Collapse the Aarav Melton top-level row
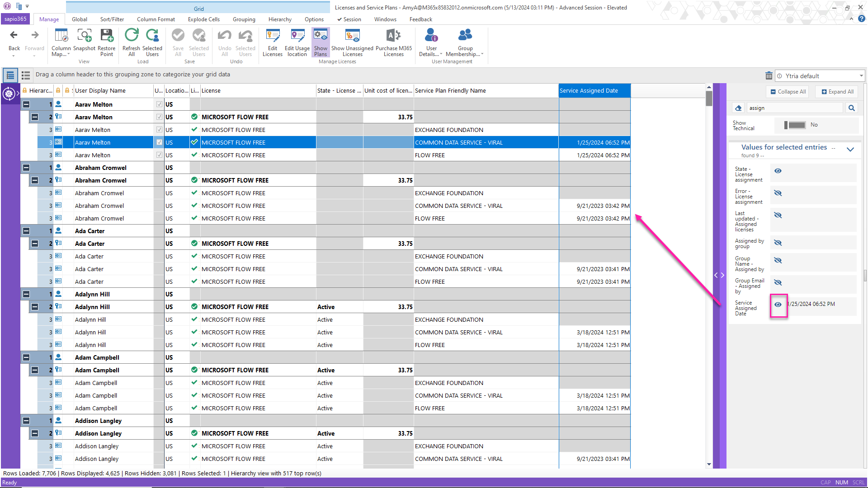This screenshot has height=488, width=868. tap(26, 104)
